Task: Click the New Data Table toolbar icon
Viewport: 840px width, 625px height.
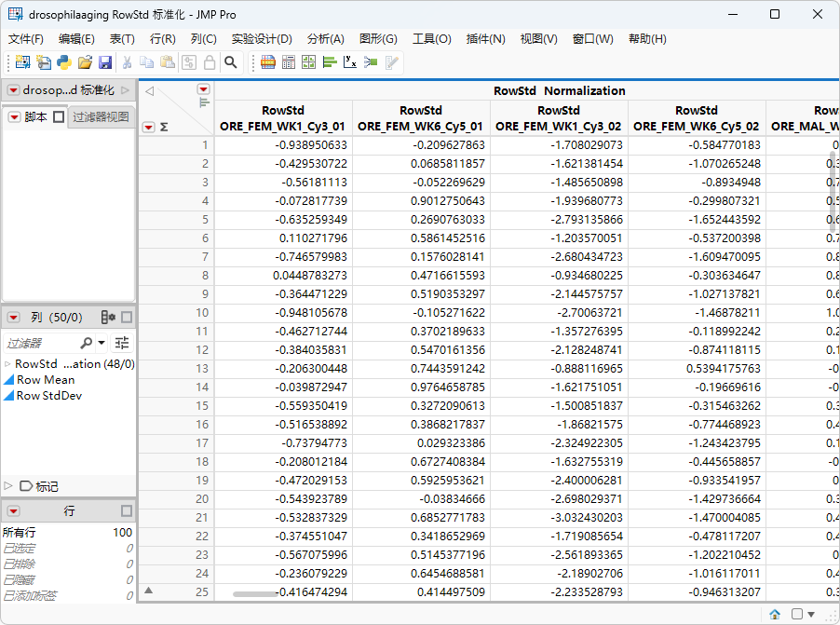Action: point(22,62)
